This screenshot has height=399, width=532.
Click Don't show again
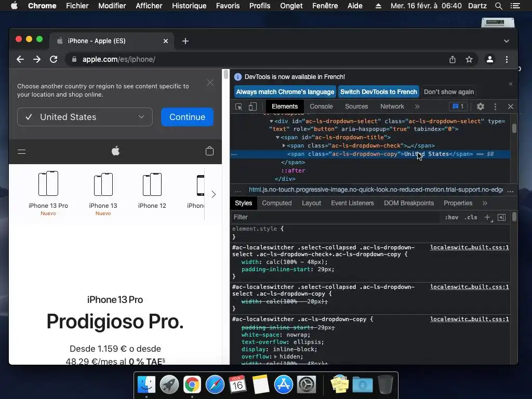[449, 92]
